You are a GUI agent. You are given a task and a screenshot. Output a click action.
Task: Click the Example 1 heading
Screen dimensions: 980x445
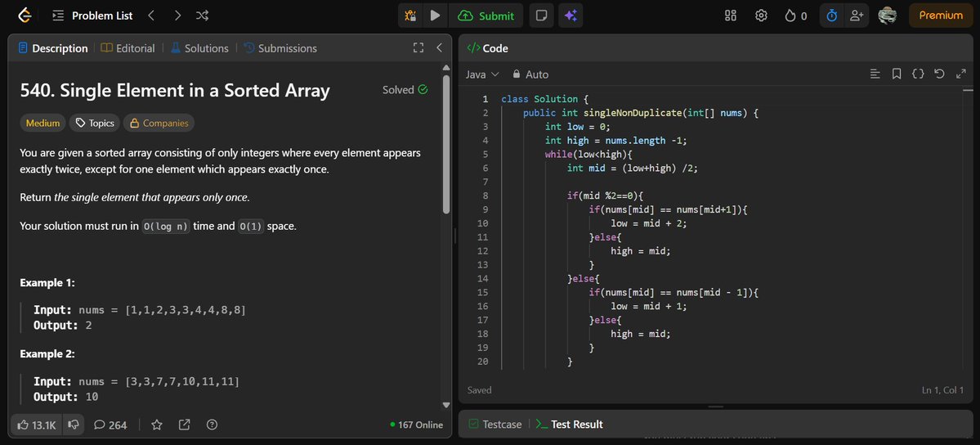47,282
